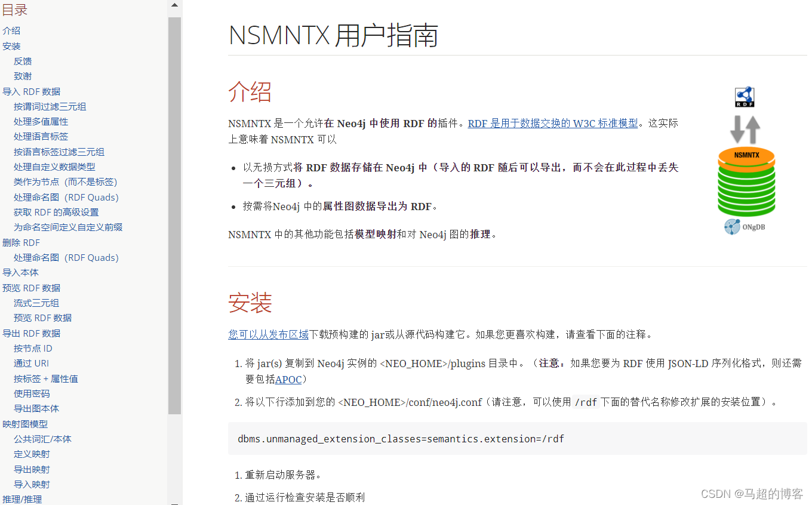
Task: Click the NSMNTX 用户指南 page title
Action: [x=334, y=35]
